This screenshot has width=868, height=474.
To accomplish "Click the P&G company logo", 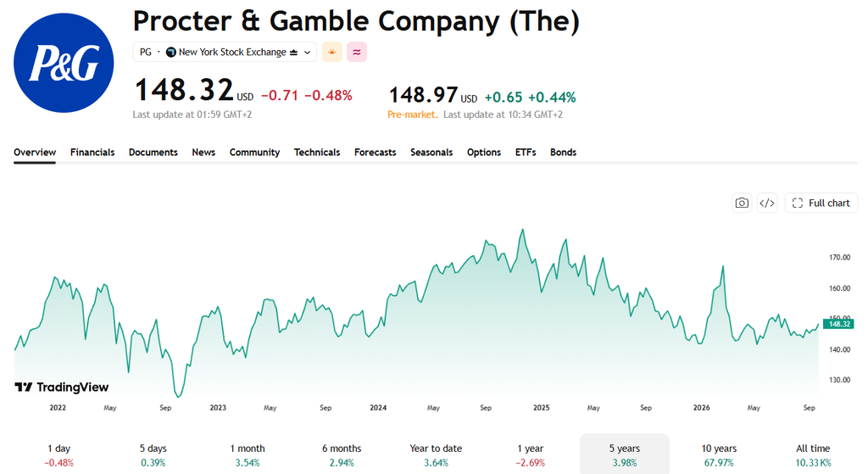I will (64, 63).
